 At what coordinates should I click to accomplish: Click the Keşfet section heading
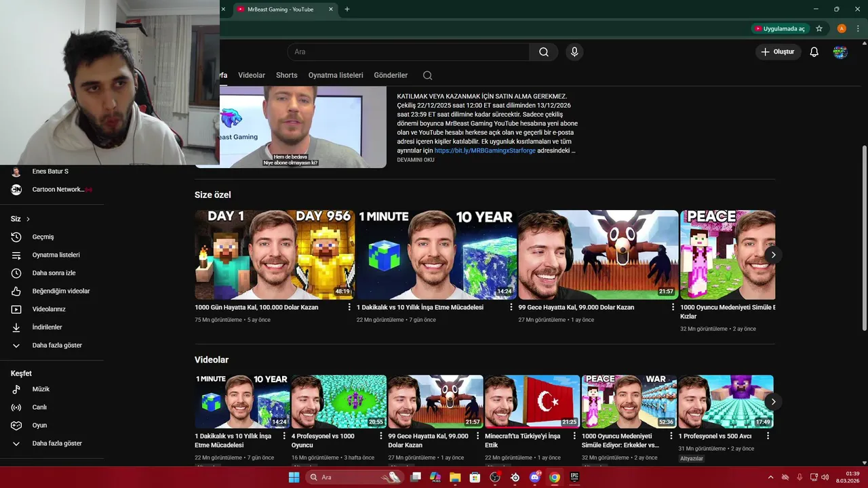[21, 373]
